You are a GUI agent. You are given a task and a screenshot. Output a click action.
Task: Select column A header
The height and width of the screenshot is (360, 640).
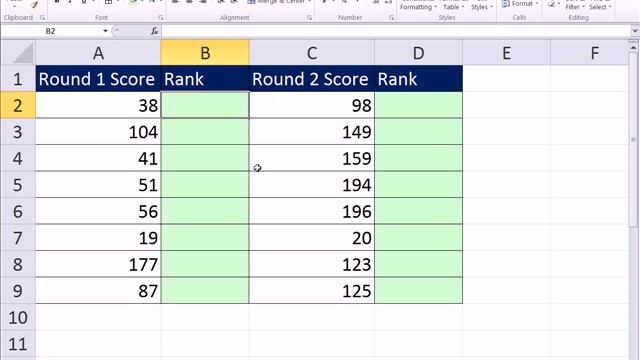tap(98, 53)
